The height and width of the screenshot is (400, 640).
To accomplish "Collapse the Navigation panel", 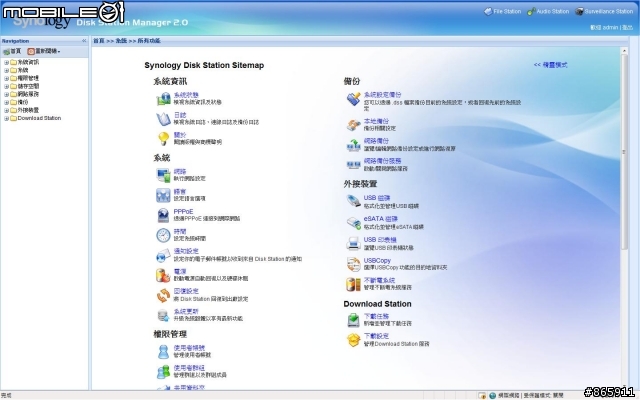I will coord(84,41).
